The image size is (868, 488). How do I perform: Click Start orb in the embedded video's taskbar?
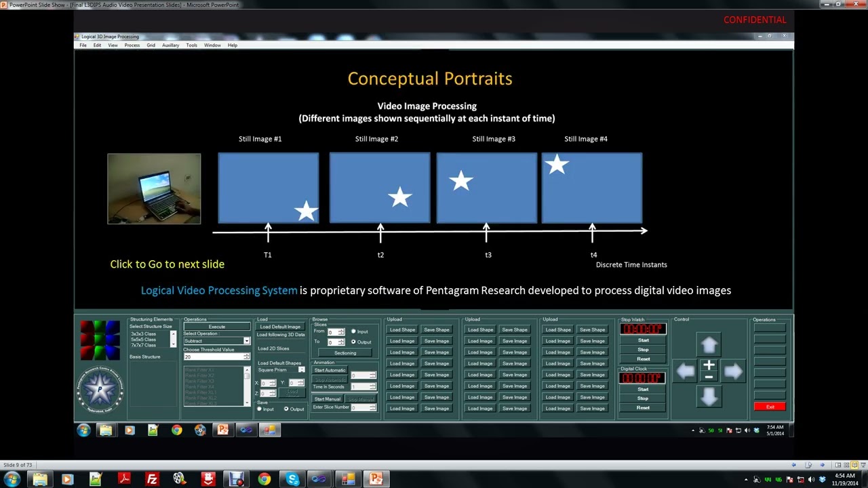83,430
